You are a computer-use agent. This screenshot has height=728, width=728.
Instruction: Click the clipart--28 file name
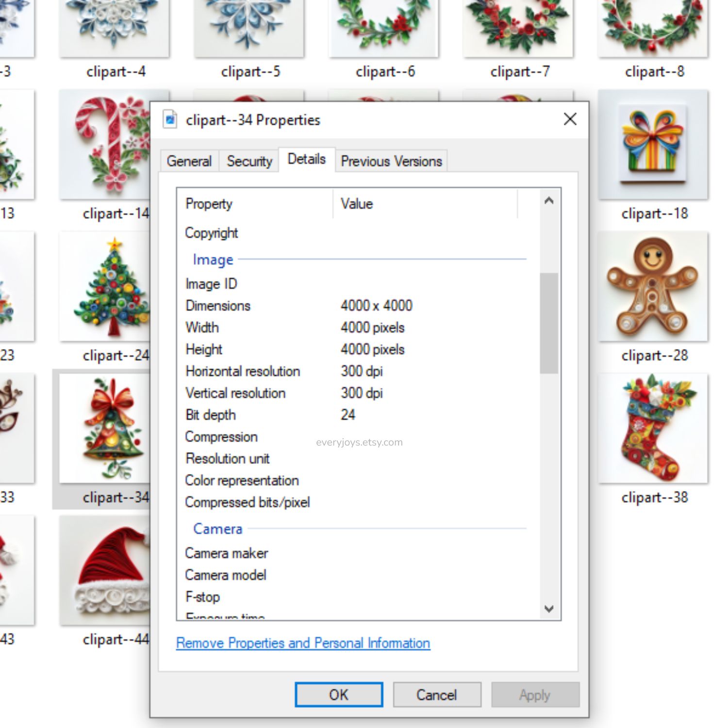click(655, 355)
